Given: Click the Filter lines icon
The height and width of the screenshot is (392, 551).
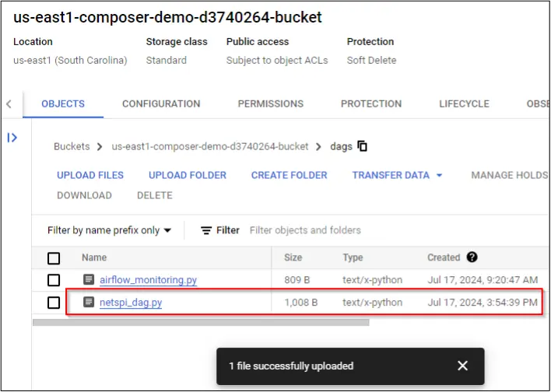Looking at the screenshot, I should (206, 230).
